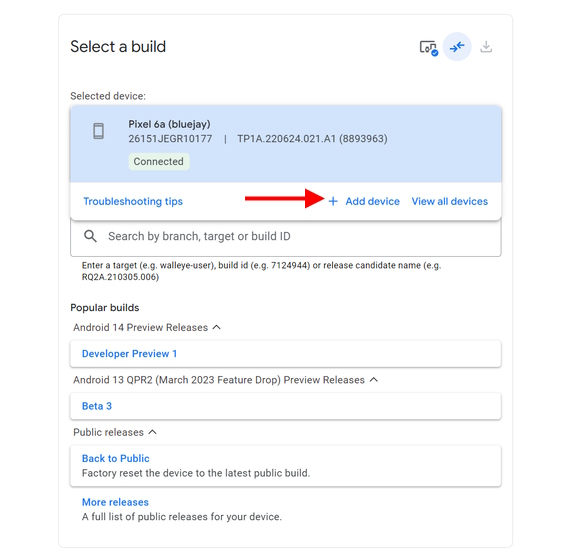The height and width of the screenshot is (560, 577).
Task: Select the Developer Preview 1 build
Action: (286, 354)
